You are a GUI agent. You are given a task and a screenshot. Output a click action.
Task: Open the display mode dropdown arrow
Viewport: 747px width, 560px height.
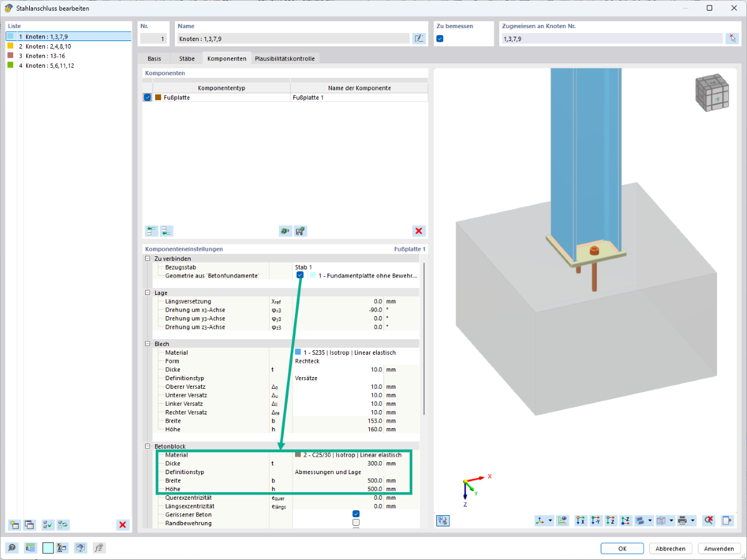[x=650, y=520]
